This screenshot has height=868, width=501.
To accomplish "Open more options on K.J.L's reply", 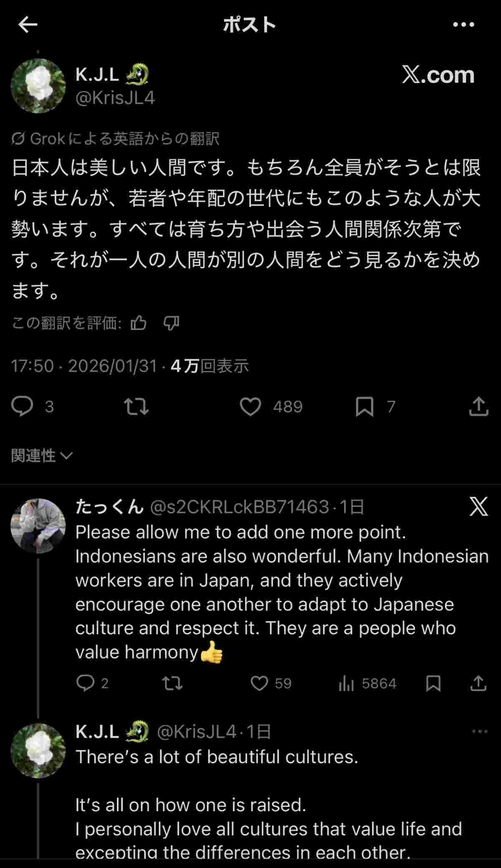I will click(479, 732).
